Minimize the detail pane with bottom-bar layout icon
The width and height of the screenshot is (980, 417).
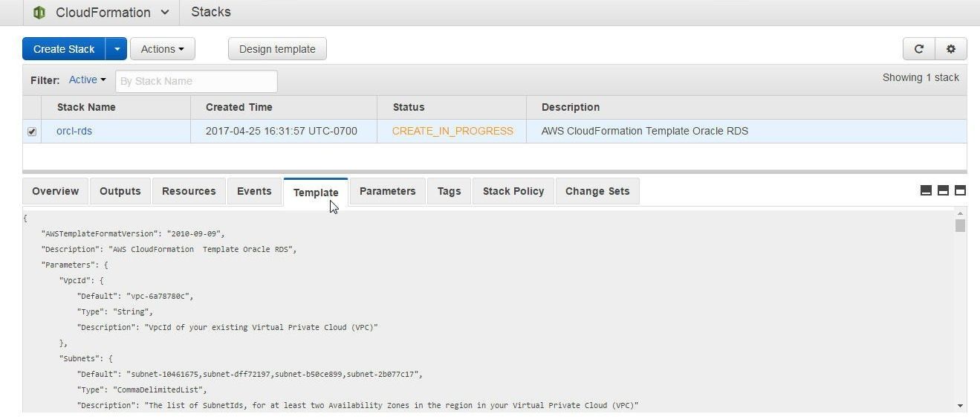(926, 190)
